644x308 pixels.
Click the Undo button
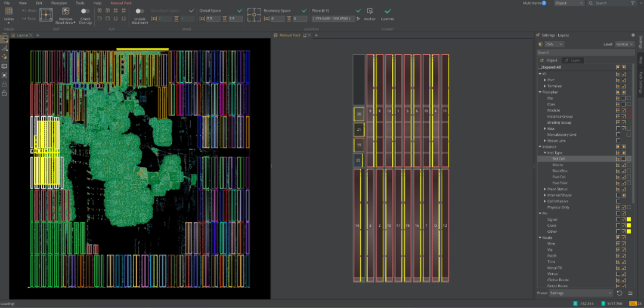(x=30, y=11)
